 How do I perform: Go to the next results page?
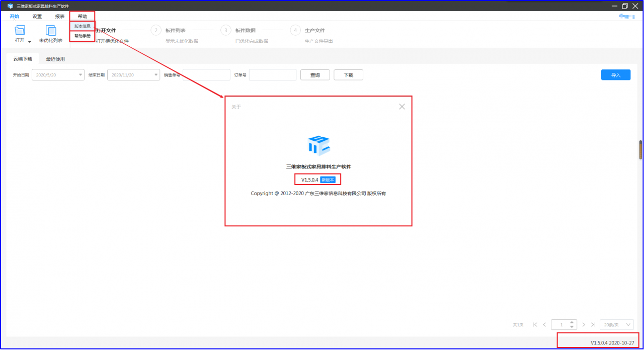coord(584,325)
